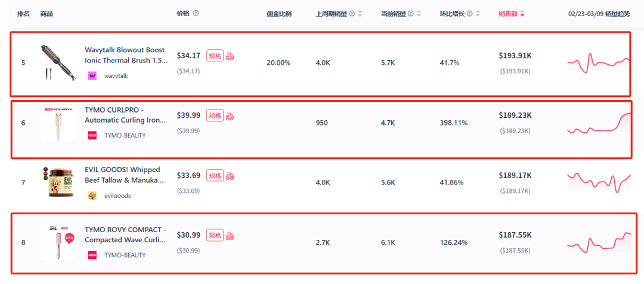Open 规格 for EVIL GOODS product
The width and height of the screenshot is (644, 284).
point(215,176)
